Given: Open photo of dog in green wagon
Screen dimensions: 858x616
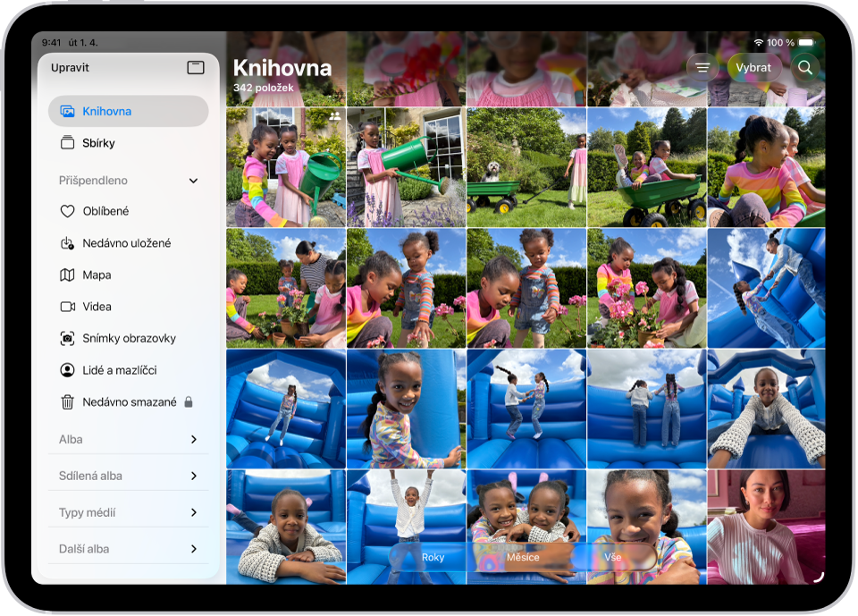Looking at the screenshot, I should click(526, 167).
